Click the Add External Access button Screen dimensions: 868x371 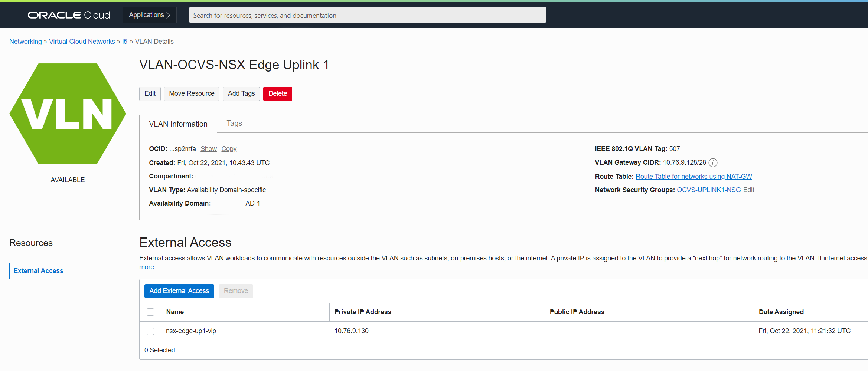click(179, 291)
